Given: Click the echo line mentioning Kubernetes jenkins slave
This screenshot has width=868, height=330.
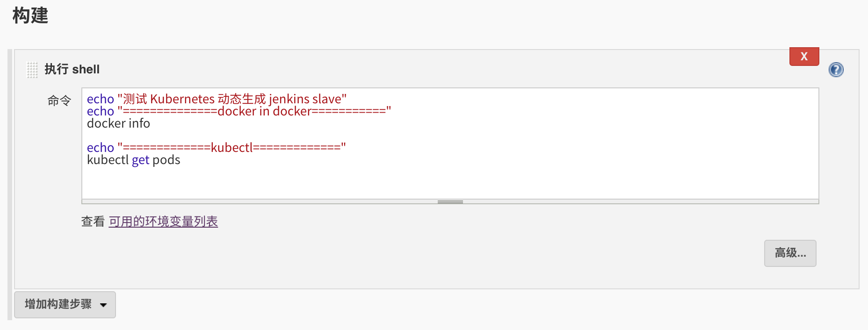Looking at the screenshot, I should [217, 99].
